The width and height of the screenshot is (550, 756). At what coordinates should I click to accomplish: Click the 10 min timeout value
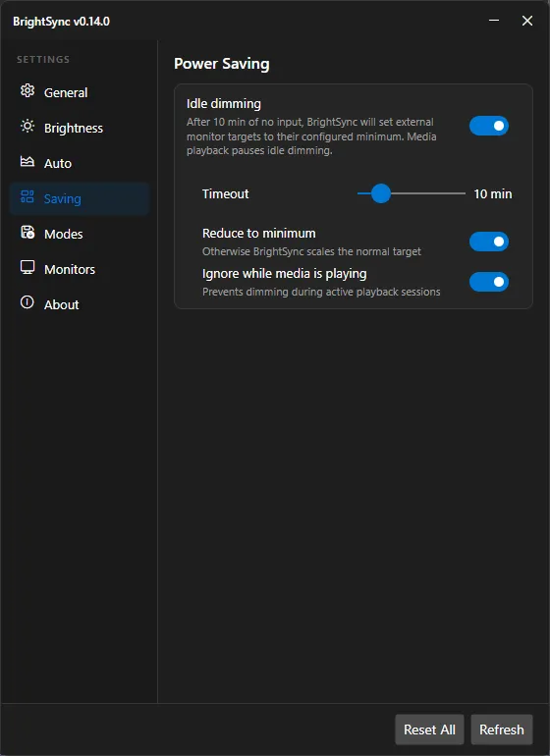[x=493, y=193]
